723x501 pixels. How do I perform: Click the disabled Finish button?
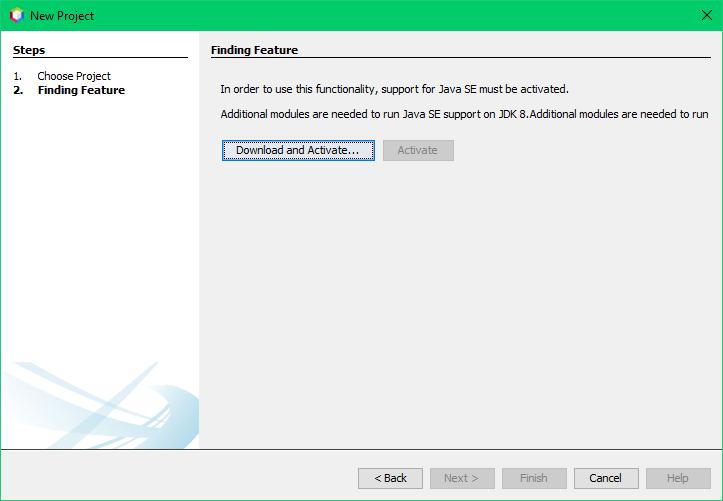(534, 478)
